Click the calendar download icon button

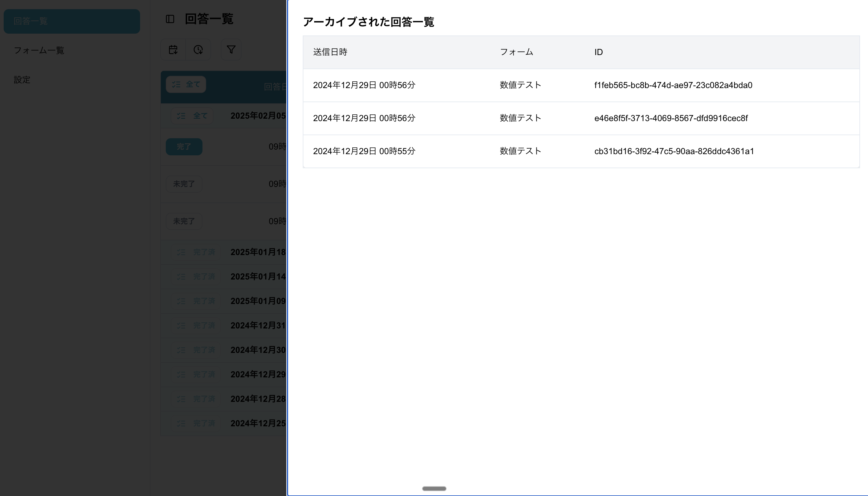click(x=173, y=50)
